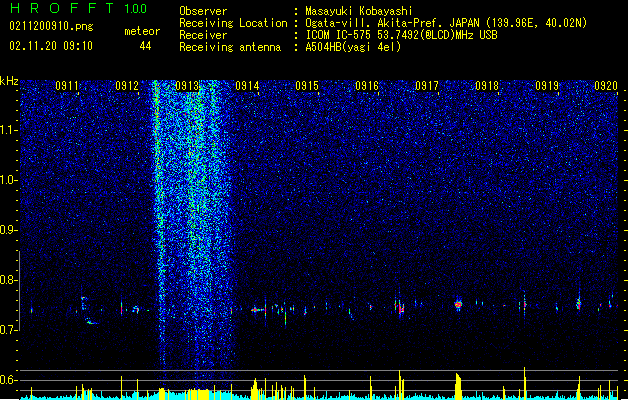Click the Receiving antenna label
The width and height of the screenshot is (629, 400).
coord(230,47)
